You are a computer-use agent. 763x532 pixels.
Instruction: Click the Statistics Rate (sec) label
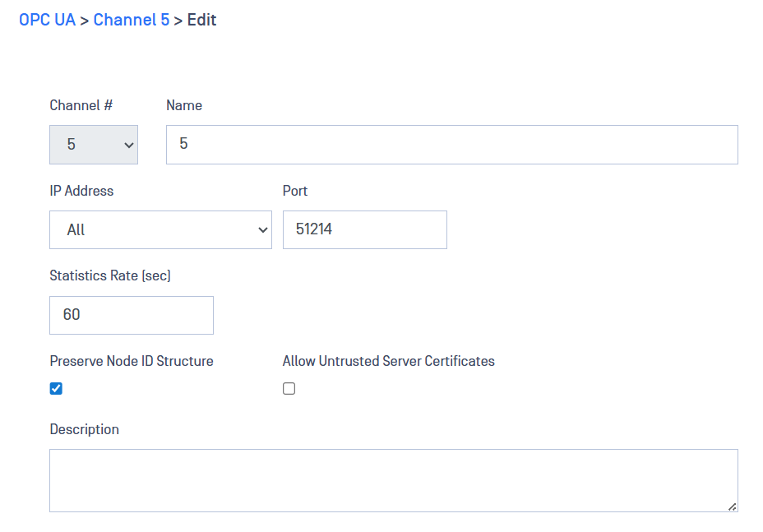click(x=110, y=276)
